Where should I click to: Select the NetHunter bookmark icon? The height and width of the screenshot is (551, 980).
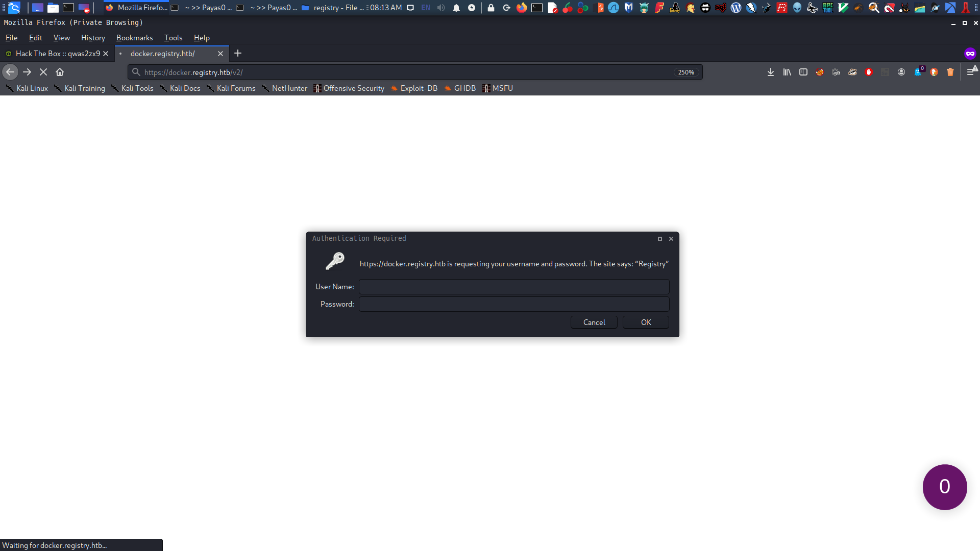click(265, 88)
